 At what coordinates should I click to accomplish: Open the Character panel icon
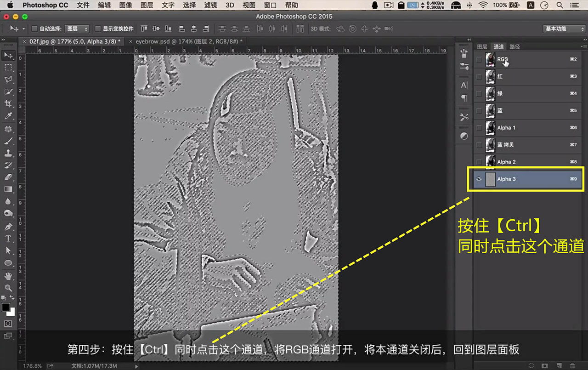[464, 85]
